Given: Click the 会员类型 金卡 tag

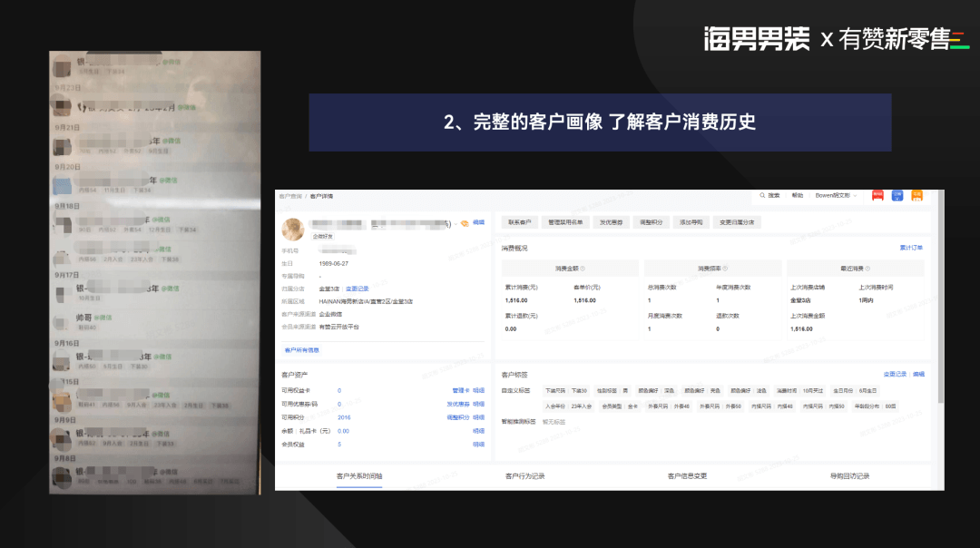Looking at the screenshot, I should tap(620, 406).
